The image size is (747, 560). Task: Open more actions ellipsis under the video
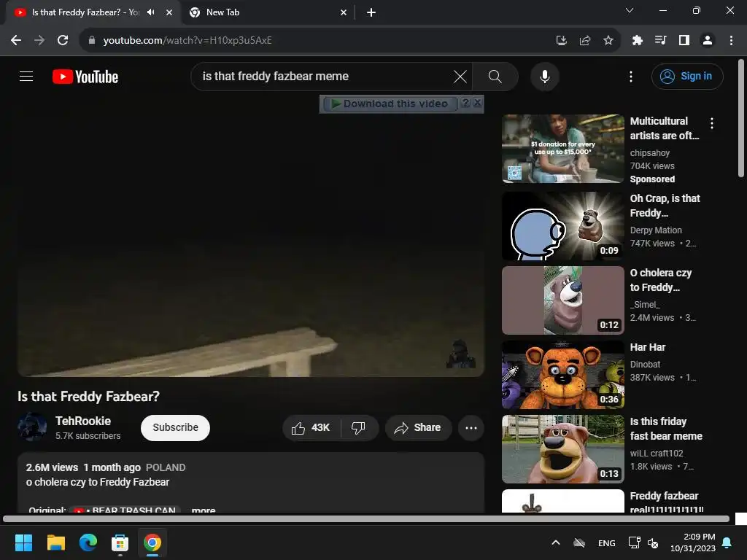[471, 427]
